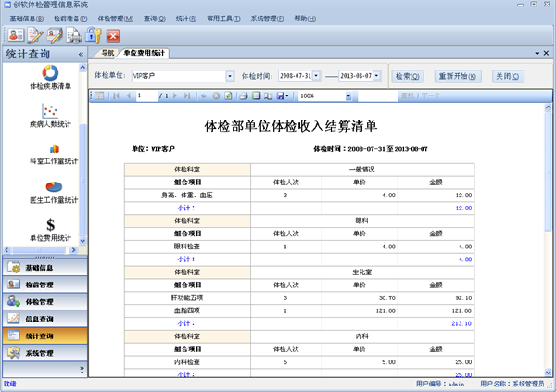The width and height of the screenshot is (556, 392).
Task: Click the report vertical scrollbar down arrow
Action: [x=549, y=373]
